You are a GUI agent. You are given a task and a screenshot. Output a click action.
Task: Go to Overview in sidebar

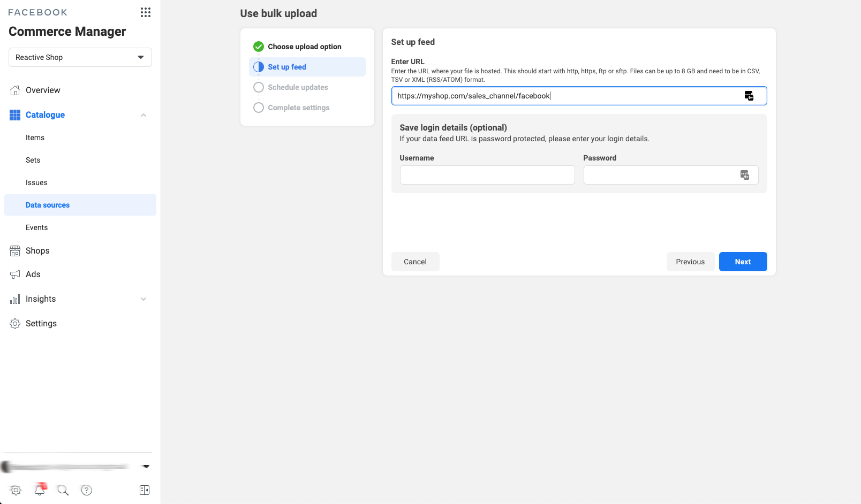43,90
